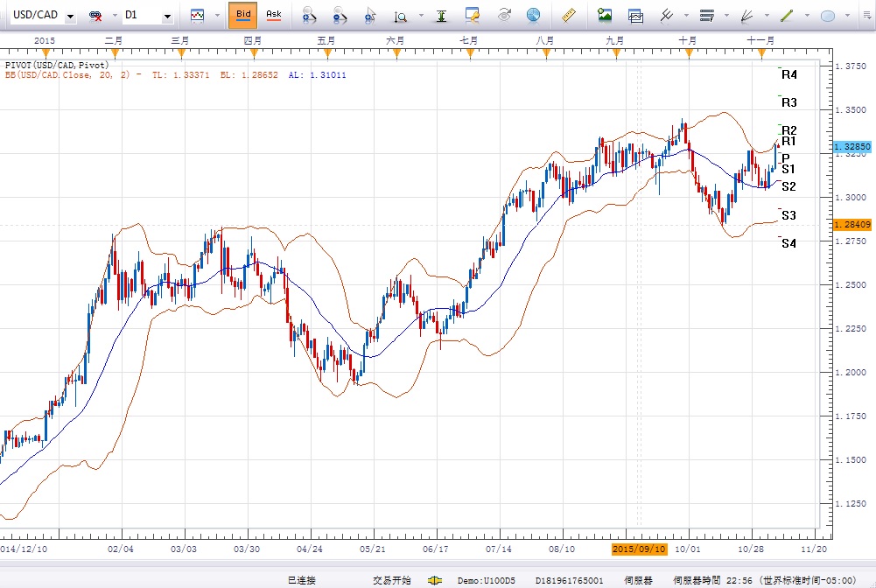Select the green trend line tool
876x588 pixels.
tap(787, 16)
